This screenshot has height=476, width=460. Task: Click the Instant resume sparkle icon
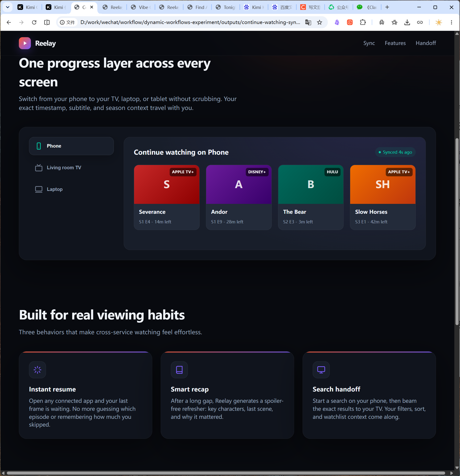point(37,370)
